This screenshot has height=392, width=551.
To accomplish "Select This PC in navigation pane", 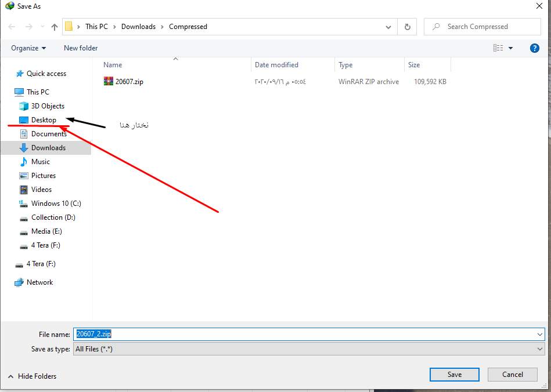I will 38,92.
